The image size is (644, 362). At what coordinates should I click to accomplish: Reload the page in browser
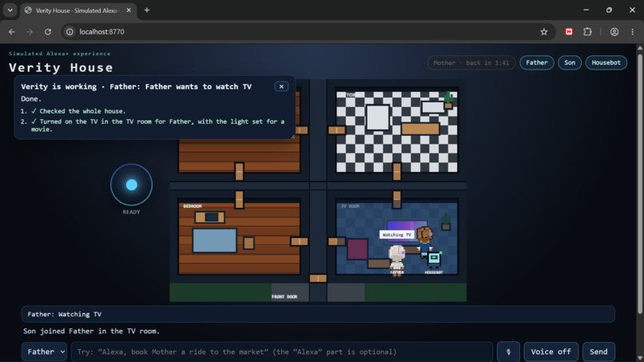tap(48, 32)
